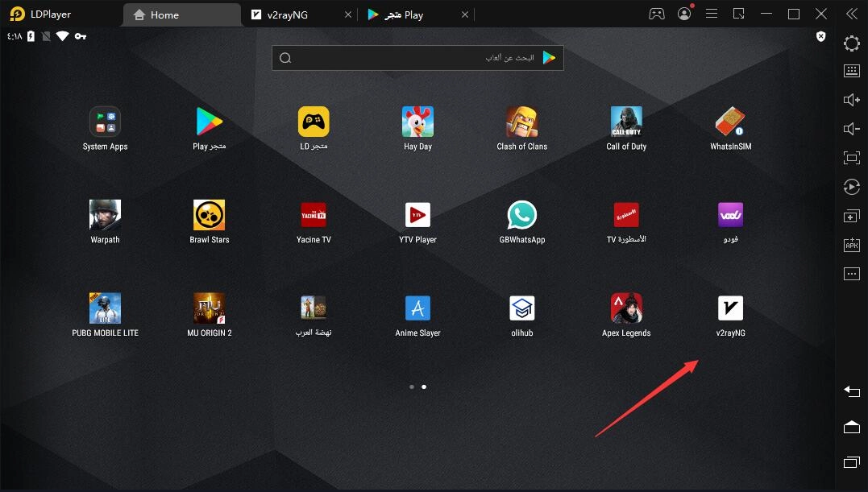
Task: Tap the Android back button
Action: tap(851, 391)
